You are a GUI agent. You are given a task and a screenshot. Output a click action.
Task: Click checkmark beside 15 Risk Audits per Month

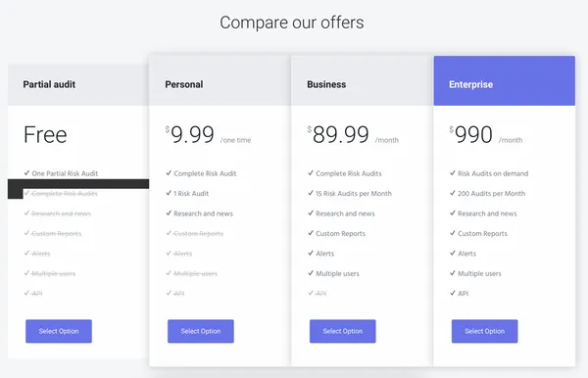click(x=311, y=193)
